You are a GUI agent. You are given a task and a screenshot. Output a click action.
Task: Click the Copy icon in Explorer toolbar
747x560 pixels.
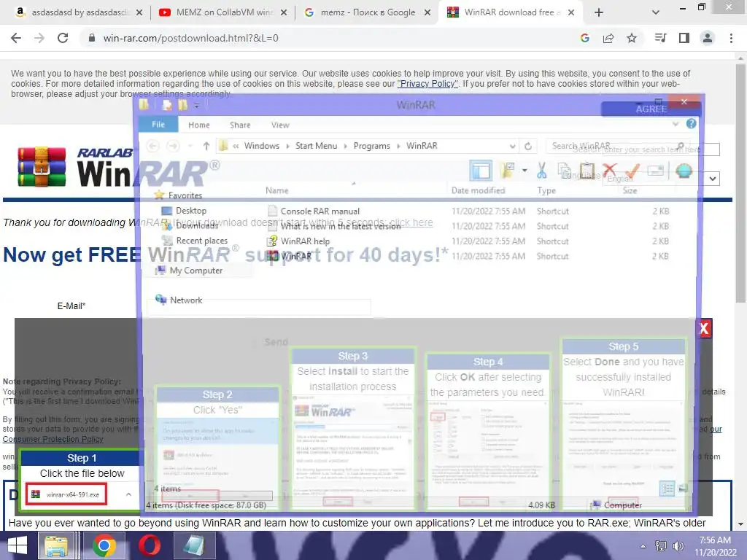click(565, 171)
